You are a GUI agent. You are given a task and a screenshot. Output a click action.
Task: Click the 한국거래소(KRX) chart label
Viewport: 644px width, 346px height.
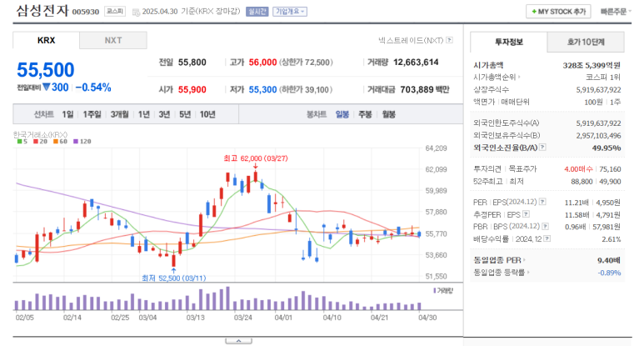pos(40,134)
